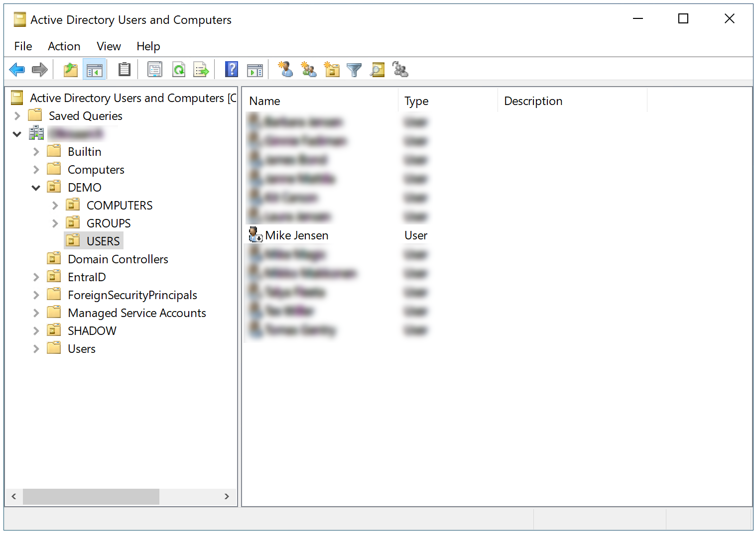Open Properties from the toolbar
Image resolution: width=756 pixels, height=534 pixels.
[x=155, y=70]
